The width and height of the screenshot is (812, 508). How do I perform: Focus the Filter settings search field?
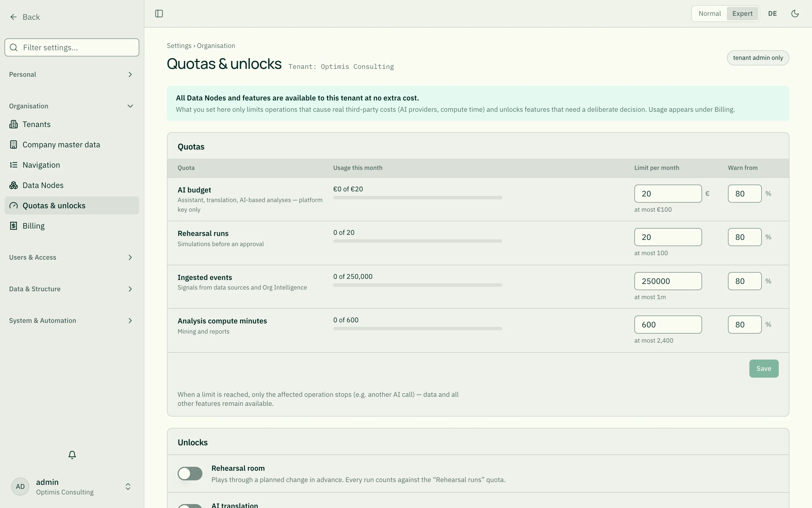point(72,47)
